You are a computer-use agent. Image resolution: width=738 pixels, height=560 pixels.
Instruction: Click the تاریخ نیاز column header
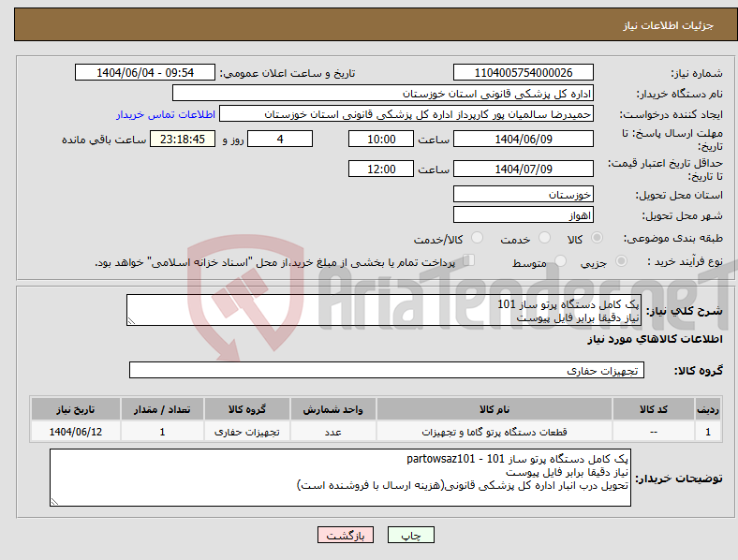click(75, 409)
